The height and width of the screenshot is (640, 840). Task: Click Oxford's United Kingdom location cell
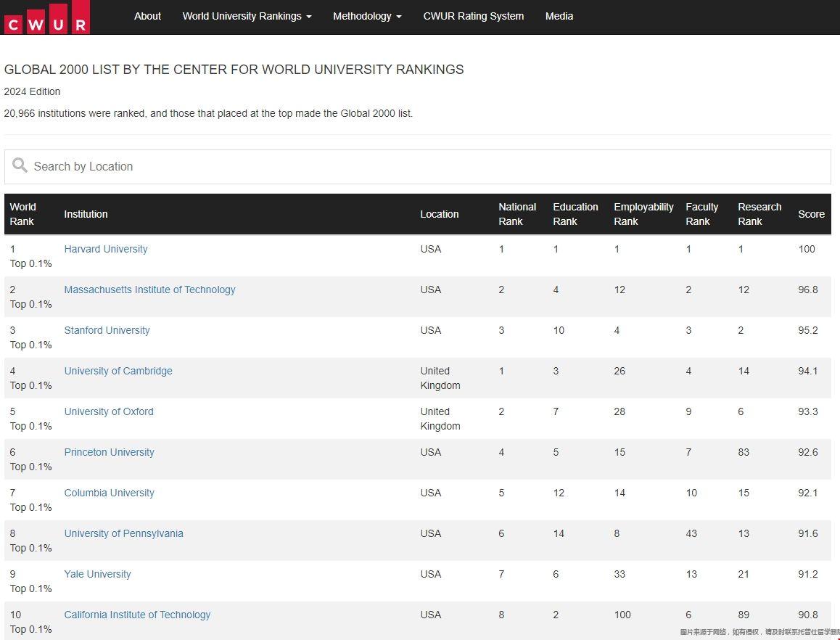point(440,419)
